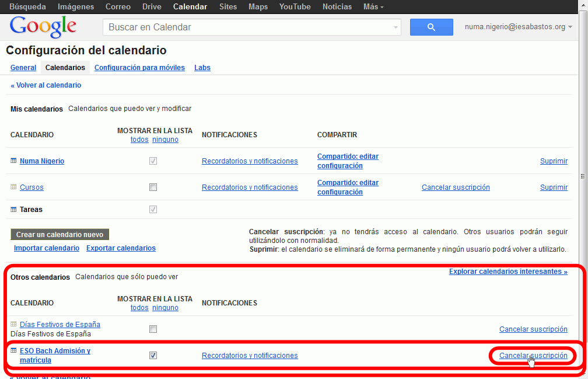Open Configuración para móviles tab
Screen dimensions: 588x379
click(139, 68)
